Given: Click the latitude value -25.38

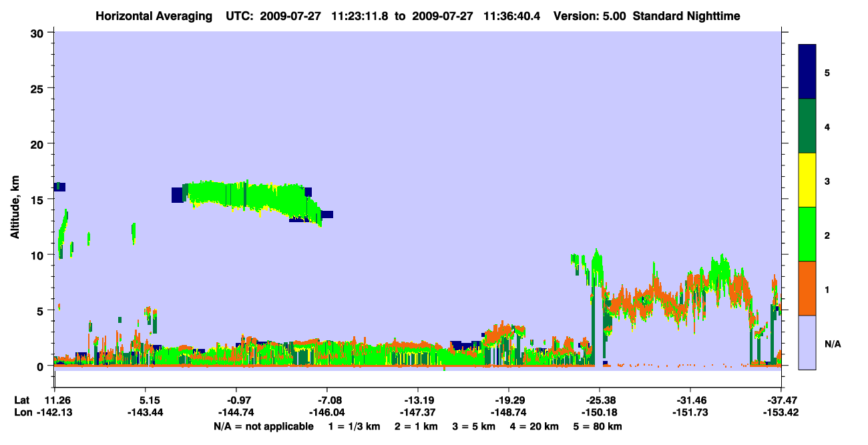Looking at the screenshot, I should click(x=600, y=401).
